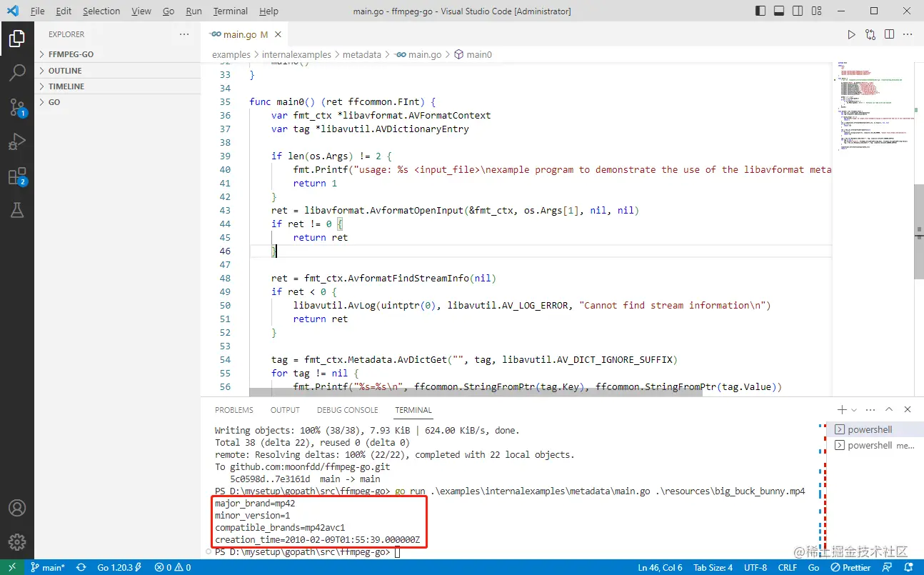Expand the GO section in Explorer
Screen dimensions: 924x575
(x=117, y=102)
